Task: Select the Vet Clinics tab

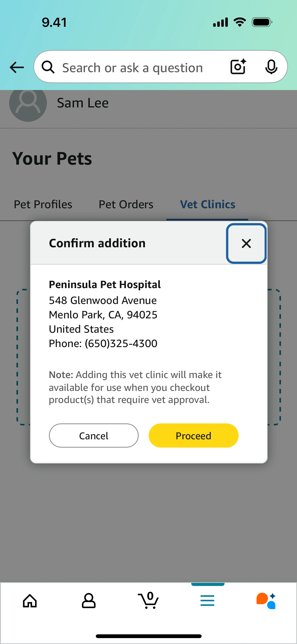Action: pyautogui.click(x=207, y=205)
